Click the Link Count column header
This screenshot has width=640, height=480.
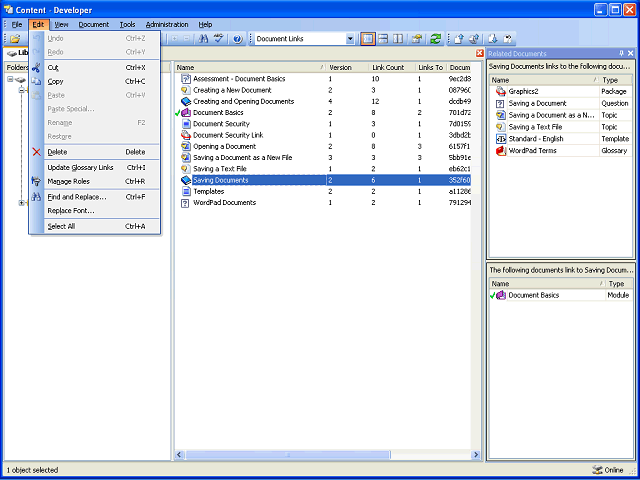[393, 67]
